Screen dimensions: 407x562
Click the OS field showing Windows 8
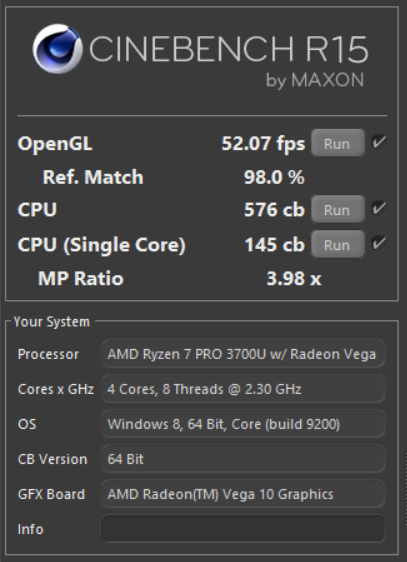click(243, 424)
